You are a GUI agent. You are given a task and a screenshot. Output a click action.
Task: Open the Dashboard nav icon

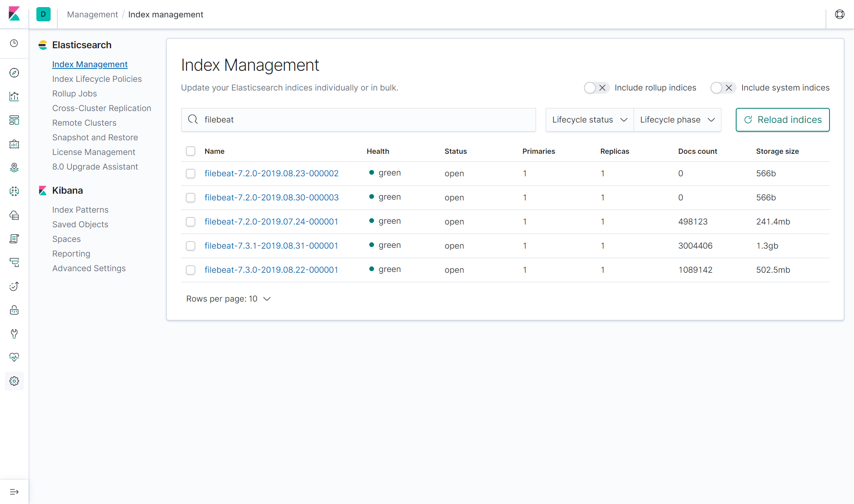click(x=14, y=120)
